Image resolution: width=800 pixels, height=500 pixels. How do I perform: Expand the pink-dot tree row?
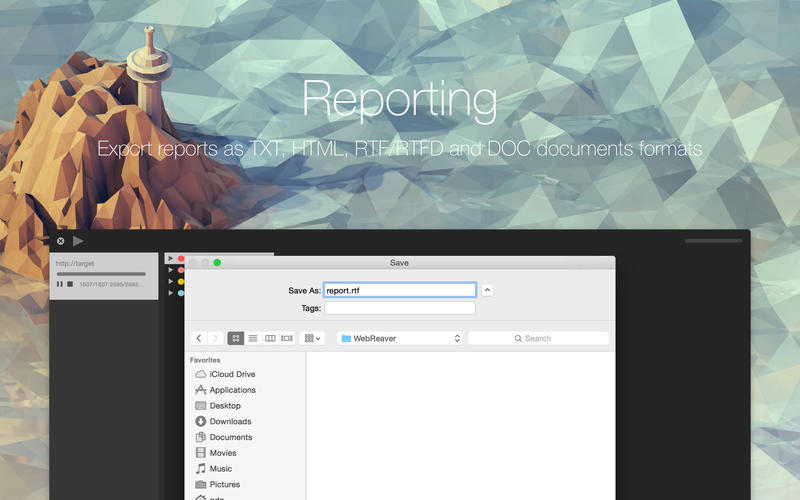click(x=170, y=270)
